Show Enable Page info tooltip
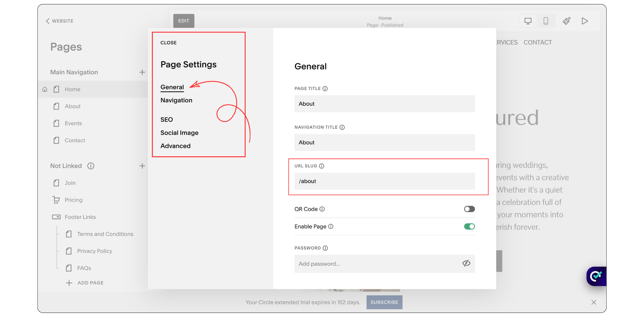This screenshot has width=644, height=317. pos(331,226)
